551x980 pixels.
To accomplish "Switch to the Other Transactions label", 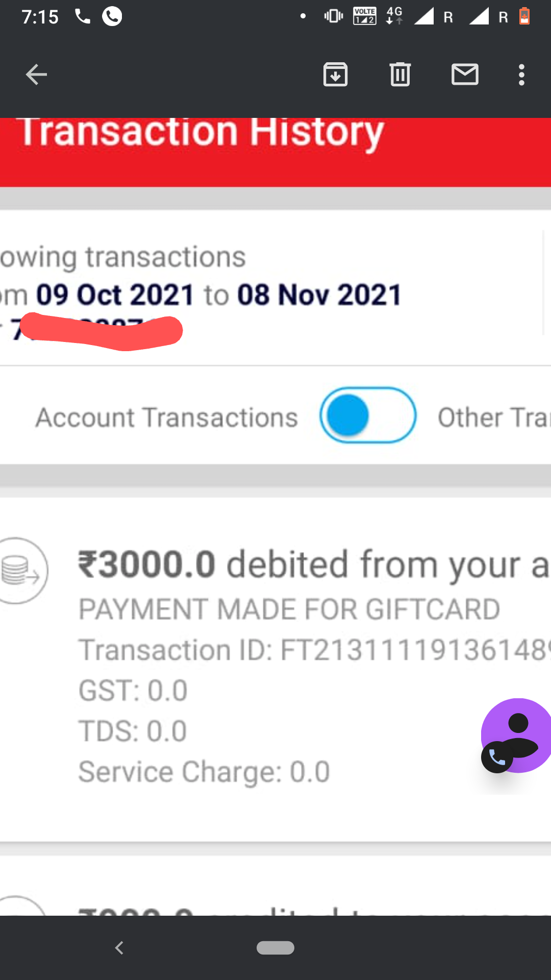I will (x=493, y=418).
